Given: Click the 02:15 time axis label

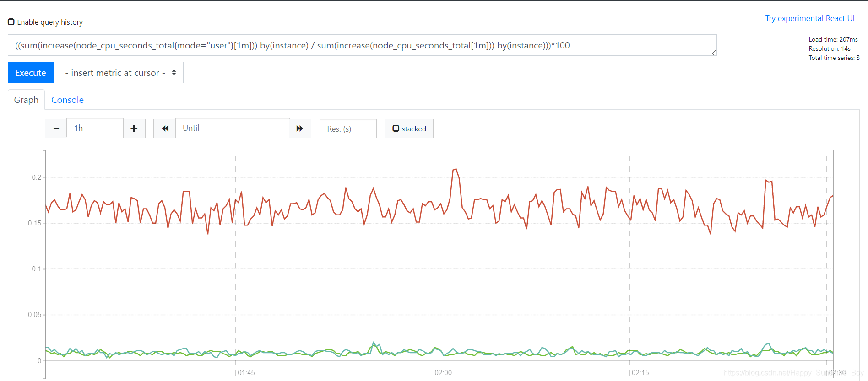Looking at the screenshot, I should tap(640, 373).
